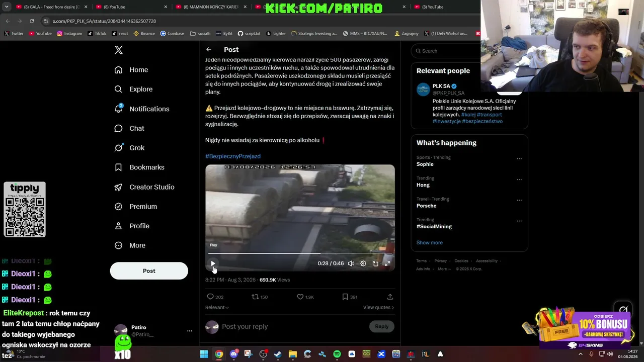Open the Chrome tab search dropdown
This screenshot has height=362, width=644.
[x=7, y=7]
